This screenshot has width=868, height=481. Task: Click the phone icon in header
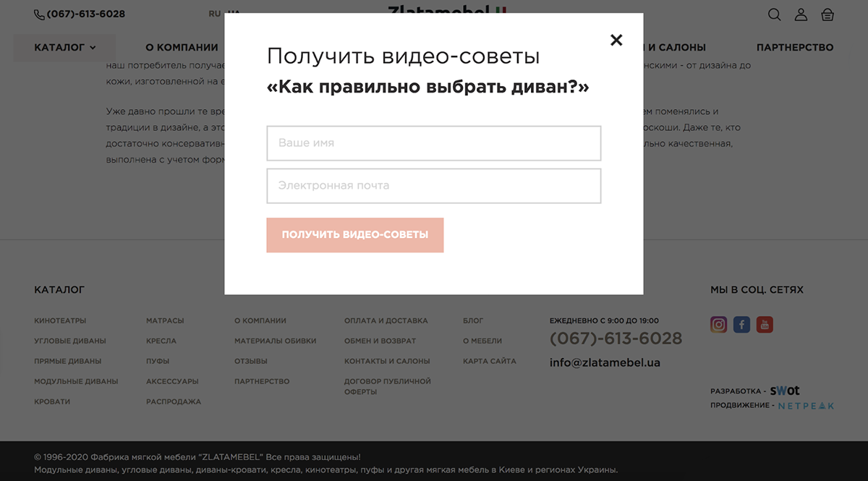[x=39, y=14]
